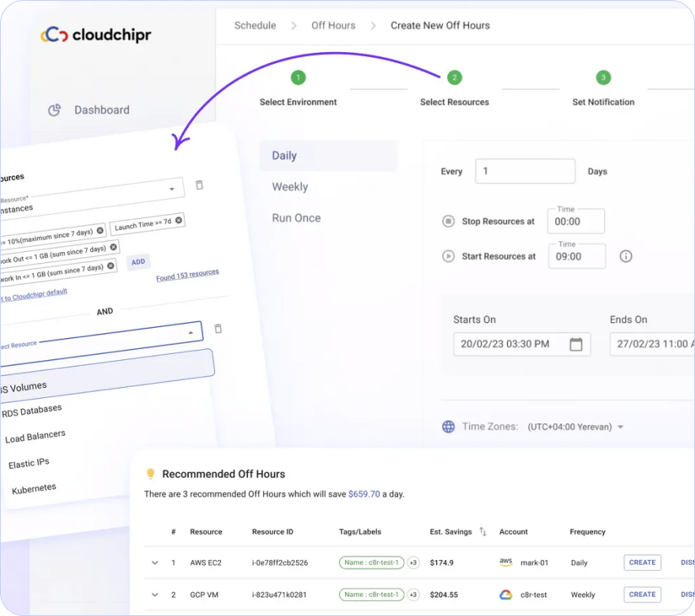The width and height of the screenshot is (695, 616).
Task: Click the Google Cloud logo in c8r-test row
Action: 505,595
